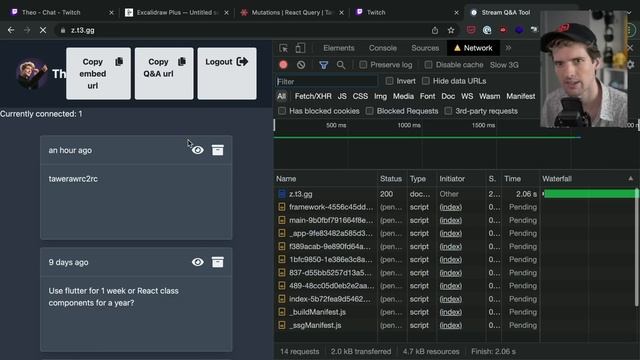Filter requests by JS

click(342, 96)
